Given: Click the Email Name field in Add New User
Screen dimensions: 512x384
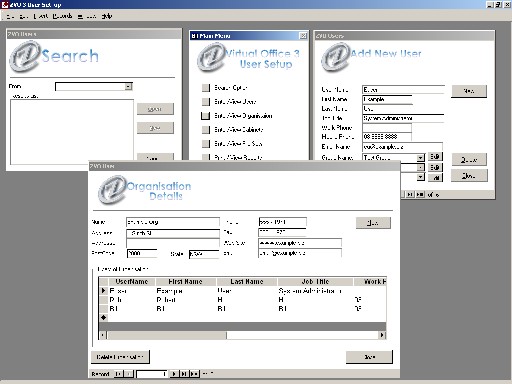Looking at the screenshot, I should coord(402,147).
